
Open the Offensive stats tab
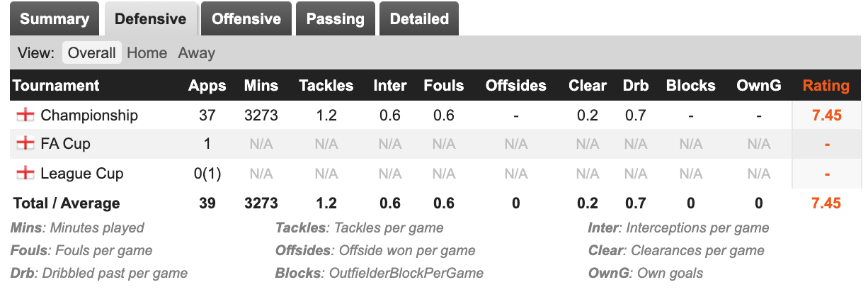click(246, 19)
